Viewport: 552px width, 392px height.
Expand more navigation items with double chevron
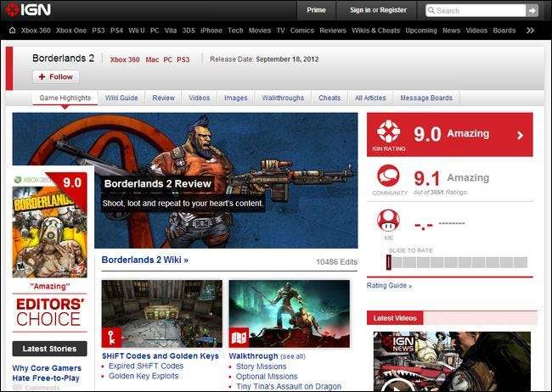531,30
